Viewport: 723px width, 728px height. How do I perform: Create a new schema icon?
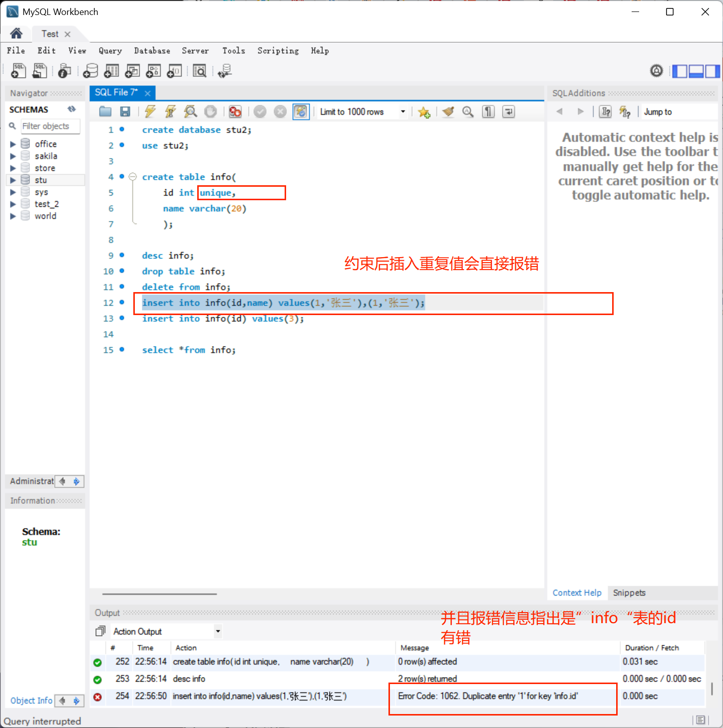(x=90, y=71)
